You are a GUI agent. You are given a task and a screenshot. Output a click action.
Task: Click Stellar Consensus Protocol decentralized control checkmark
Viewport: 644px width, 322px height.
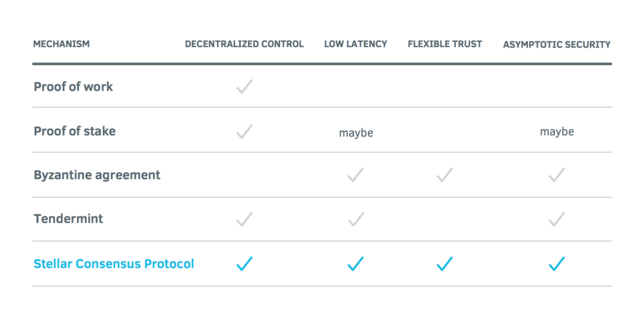(244, 263)
